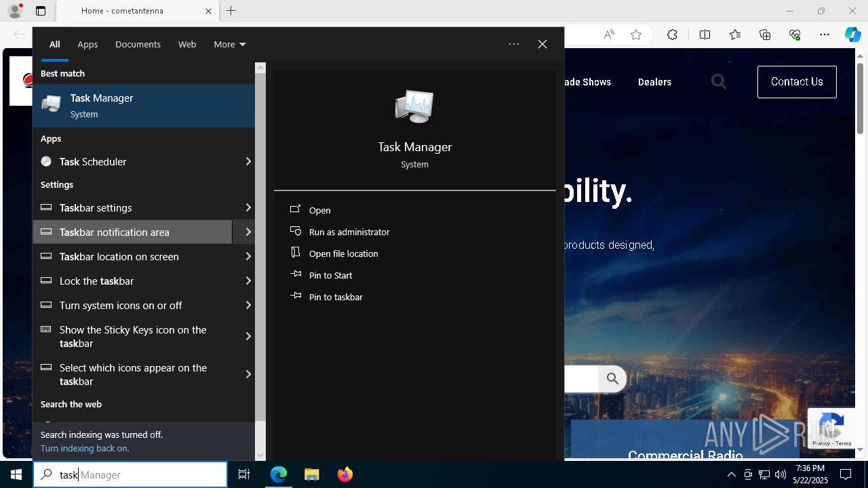
Task: Submit the page search magnifier button
Action: [x=612, y=379]
